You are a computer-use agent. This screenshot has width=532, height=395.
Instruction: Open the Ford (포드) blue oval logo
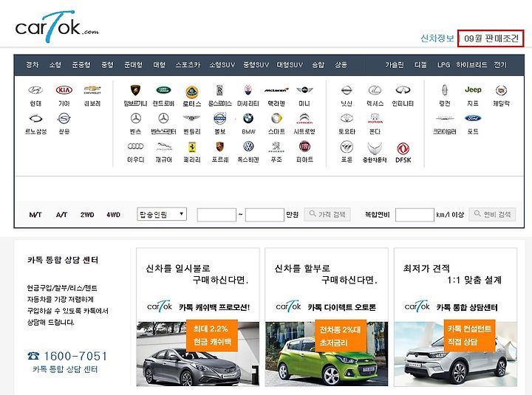473,118
